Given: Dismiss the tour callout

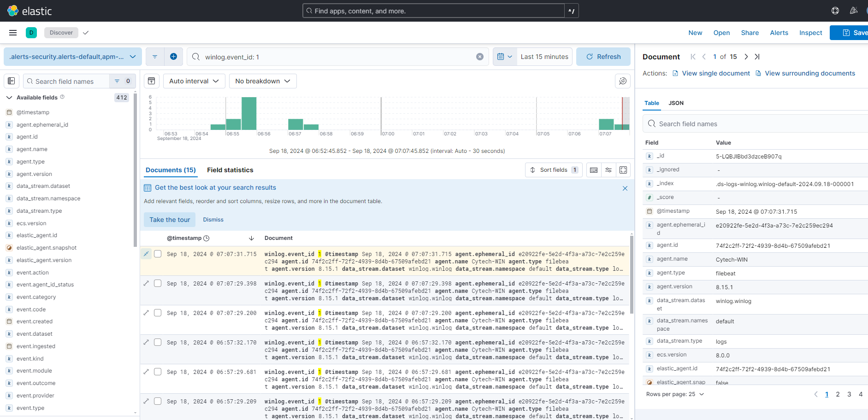Looking at the screenshot, I should click(x=213, y=220).
